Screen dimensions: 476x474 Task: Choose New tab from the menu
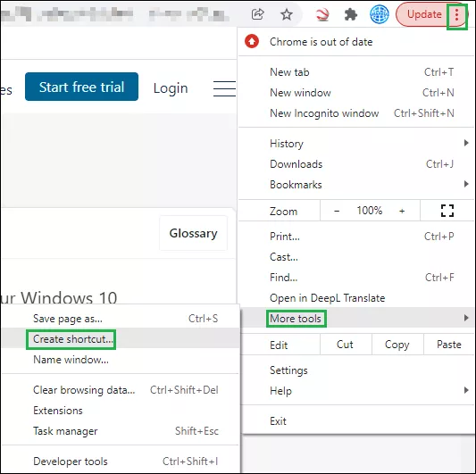(x=356, y=72)
